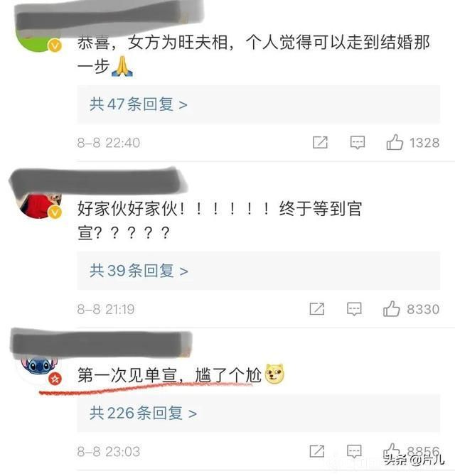Tap the doge emoji in the third comment

pyautogui.click(x=274, y=374)
